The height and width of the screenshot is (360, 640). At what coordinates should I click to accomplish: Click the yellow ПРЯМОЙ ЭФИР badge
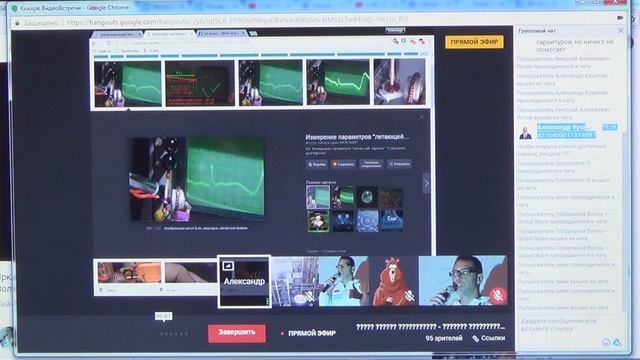point(474,42)
